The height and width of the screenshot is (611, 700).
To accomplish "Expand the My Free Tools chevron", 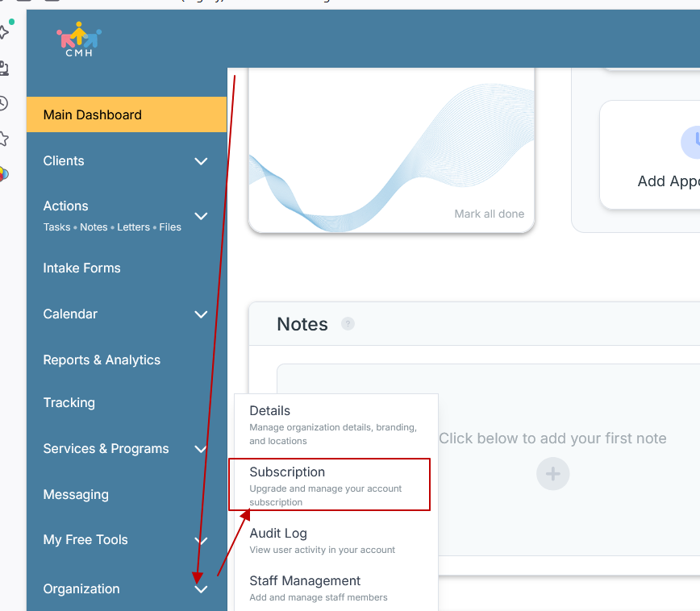I will (x=201, y=540).
